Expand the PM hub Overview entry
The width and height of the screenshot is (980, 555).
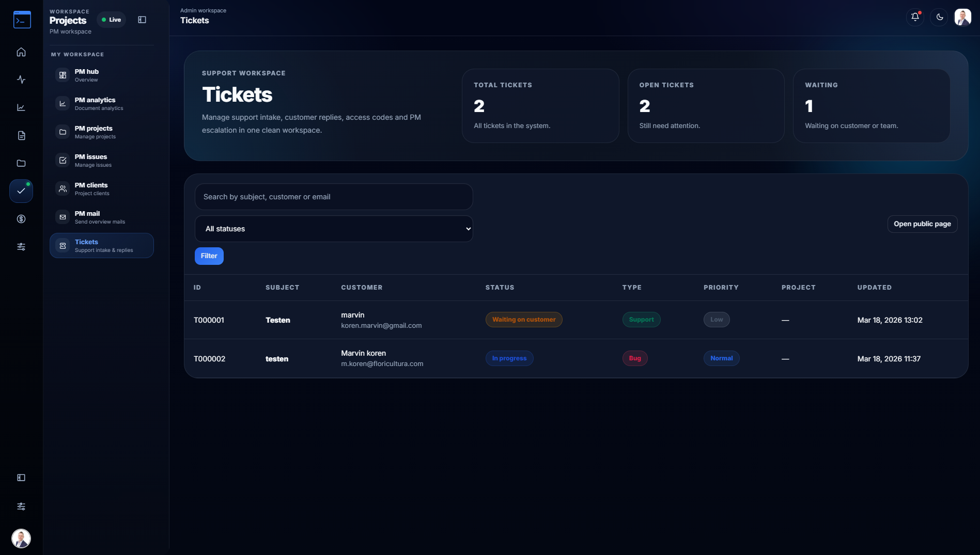101,75
